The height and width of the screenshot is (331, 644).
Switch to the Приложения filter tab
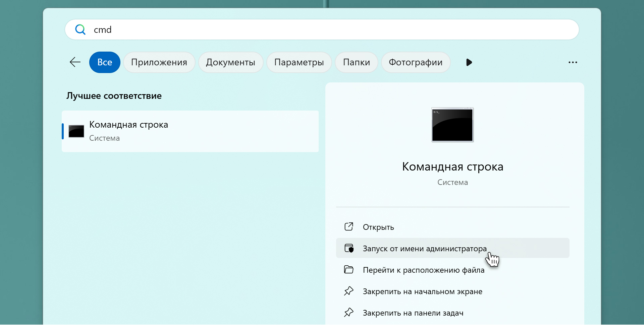point(159,62)
